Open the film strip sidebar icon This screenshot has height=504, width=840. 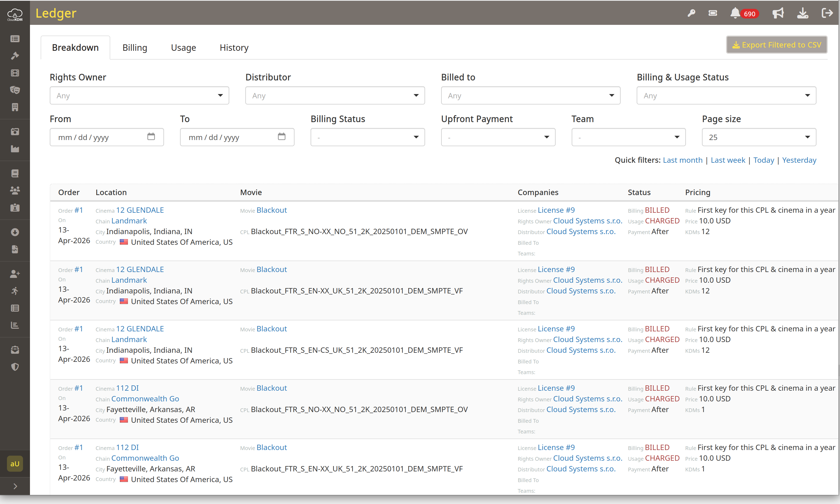click(15, 73)
